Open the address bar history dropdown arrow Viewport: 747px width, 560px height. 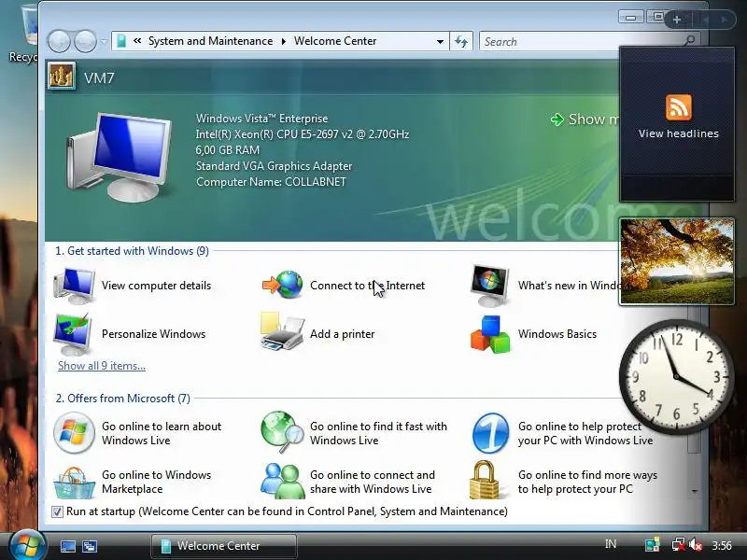440,41
